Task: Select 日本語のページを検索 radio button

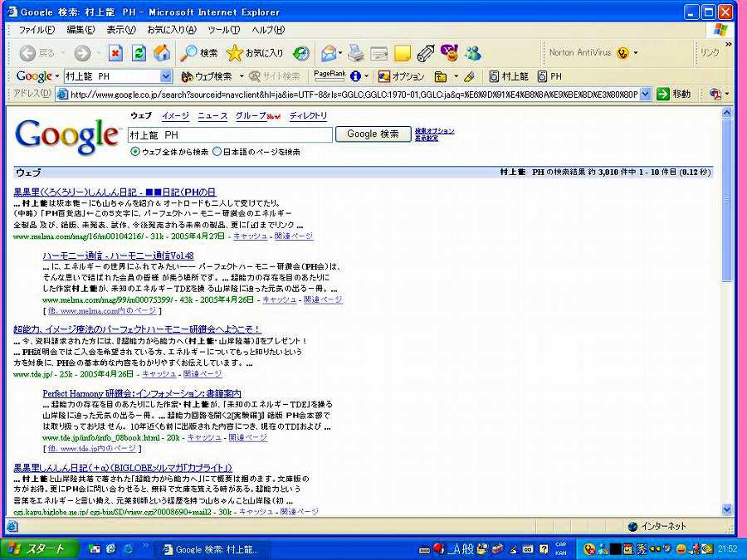Action: (217, 152)
